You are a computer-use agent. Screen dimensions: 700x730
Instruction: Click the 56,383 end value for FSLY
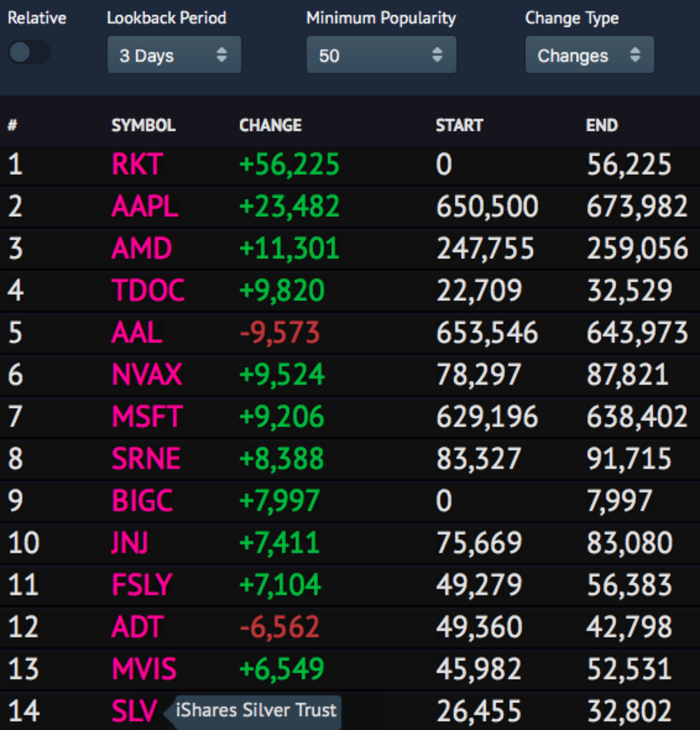pyautogui.click(x=629, y=585)
